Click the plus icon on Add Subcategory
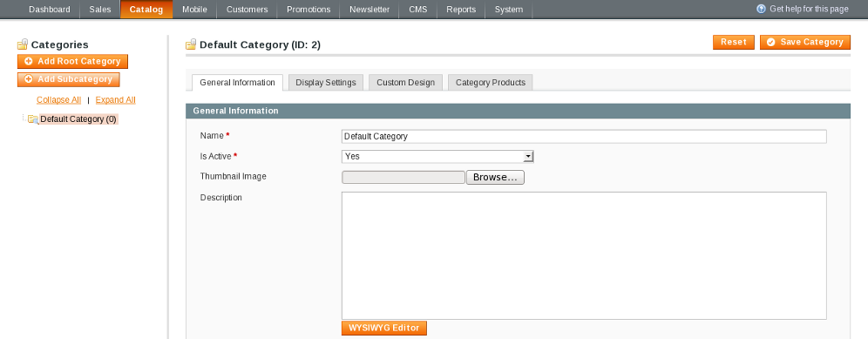The width and height of the screenshot is (868, 339). (x=28, y=79)
